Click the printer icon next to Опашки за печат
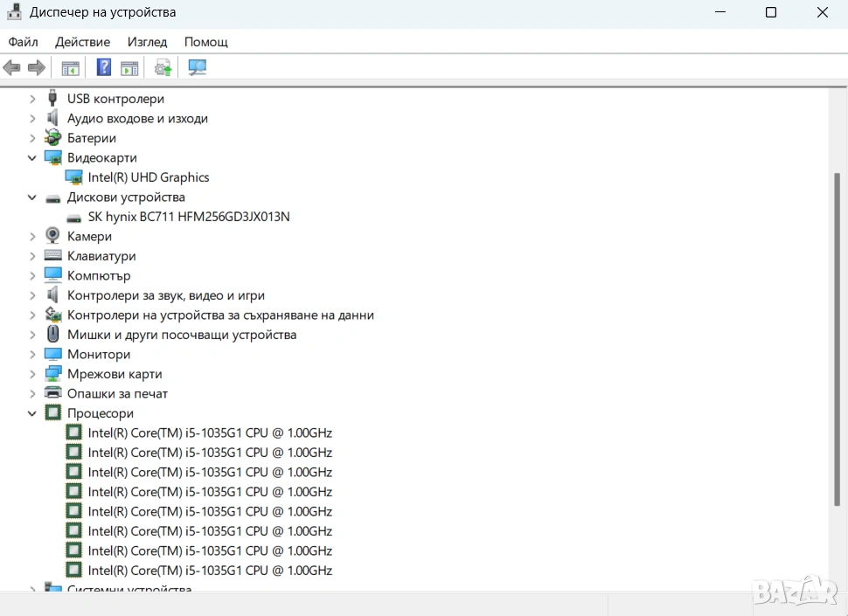 (53, 393)
